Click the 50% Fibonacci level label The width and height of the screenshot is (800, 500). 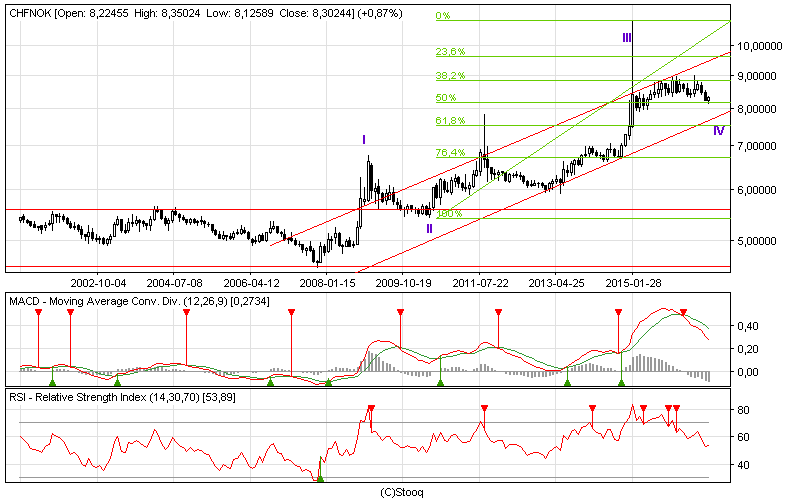[x=445, y=97]
